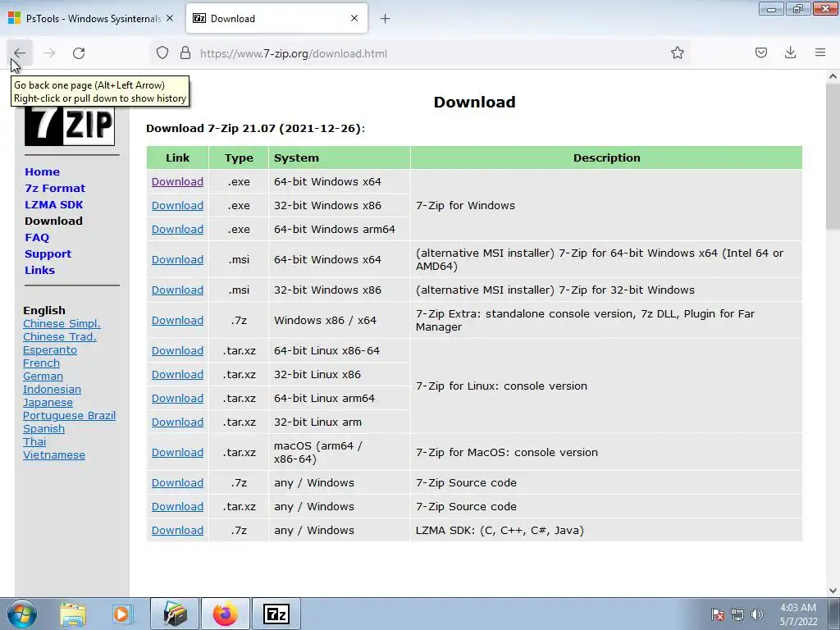The image size is (840, 630).
Task: Go back one page in Firefox
Action: [x=20, y=53]
